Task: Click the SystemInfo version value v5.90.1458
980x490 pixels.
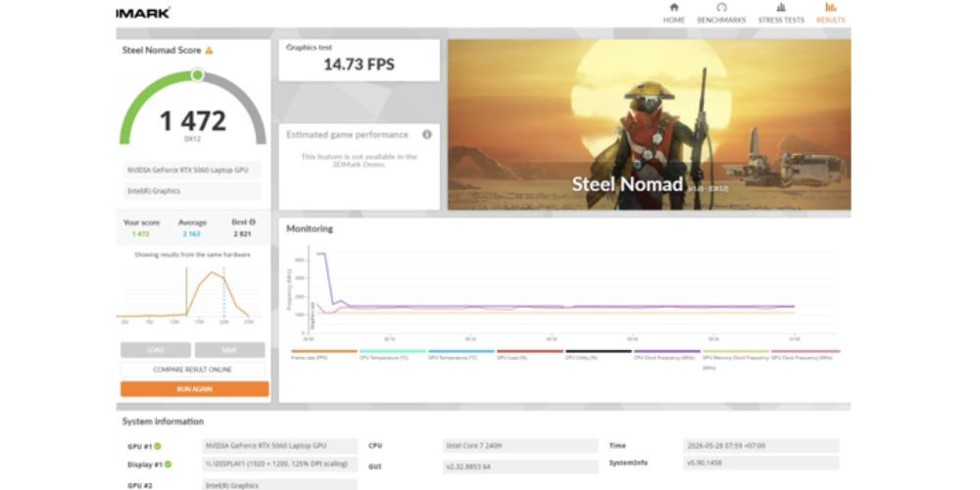Action: (761, 464)
